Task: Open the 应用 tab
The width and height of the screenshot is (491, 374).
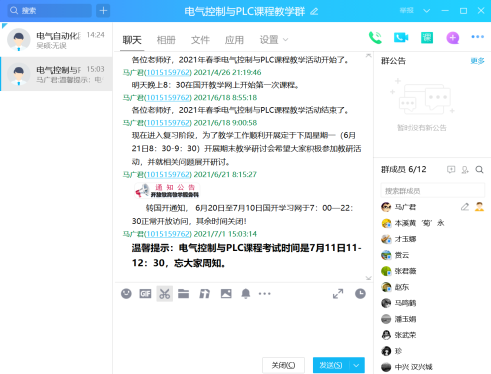Action: [x=234, y=40]
